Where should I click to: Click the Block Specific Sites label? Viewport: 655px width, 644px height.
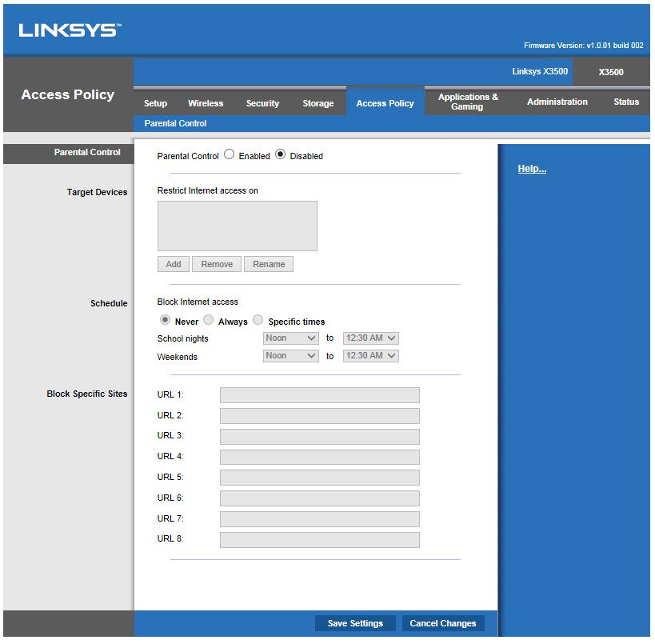tap(87, 394)
